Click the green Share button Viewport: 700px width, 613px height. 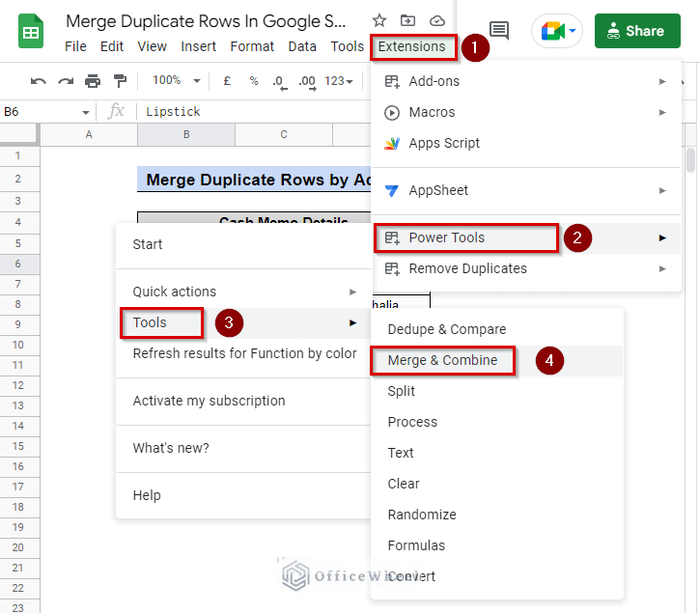637,31
